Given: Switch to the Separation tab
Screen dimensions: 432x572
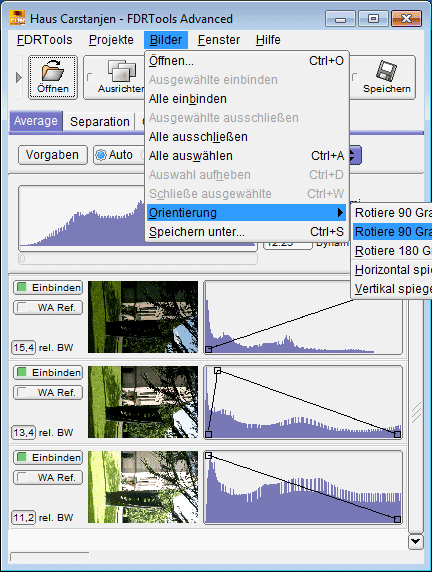Looking at the screenshot, I should coord(100,121).
